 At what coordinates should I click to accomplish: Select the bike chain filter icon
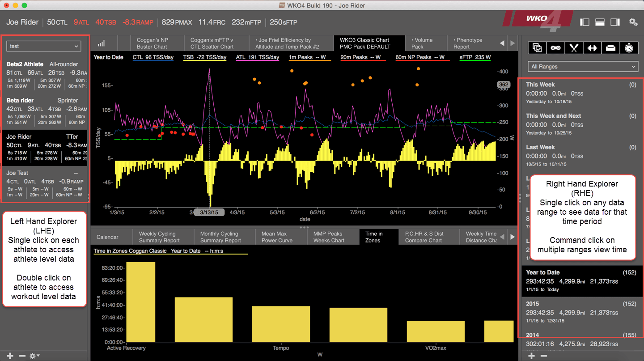click(555, 47)
